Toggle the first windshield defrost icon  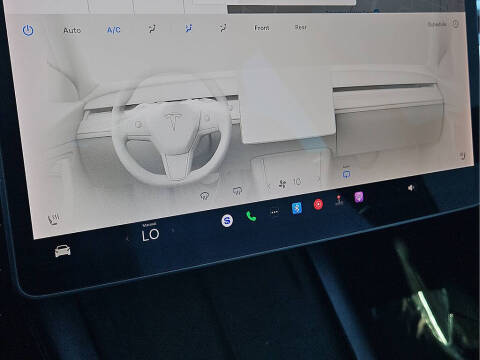click(x=204, y=196)
